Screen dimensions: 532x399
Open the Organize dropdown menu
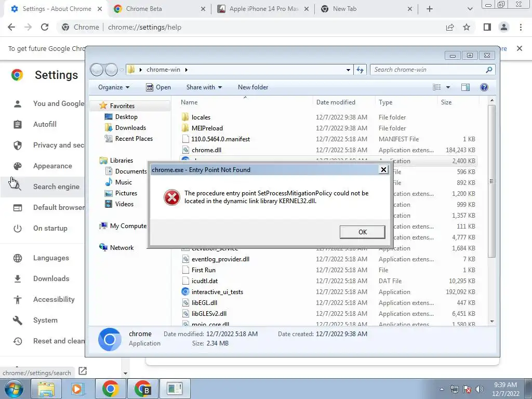point(114,87)
